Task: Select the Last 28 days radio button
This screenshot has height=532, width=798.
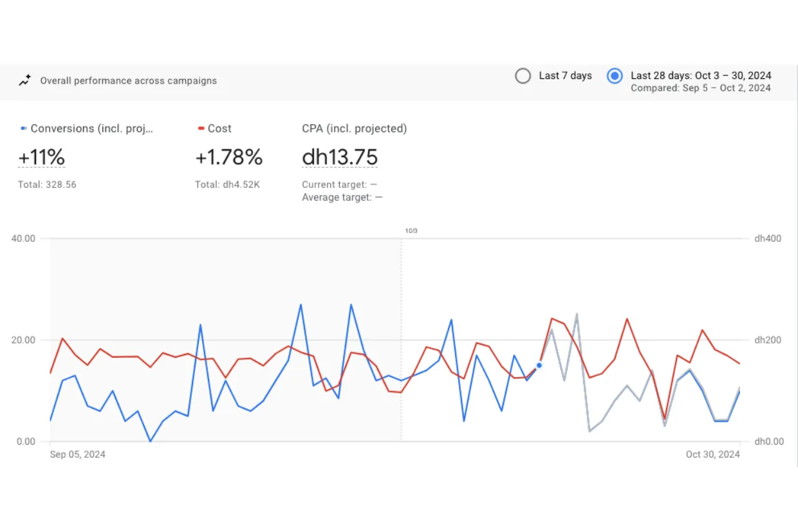Action: tap(615, 76)
